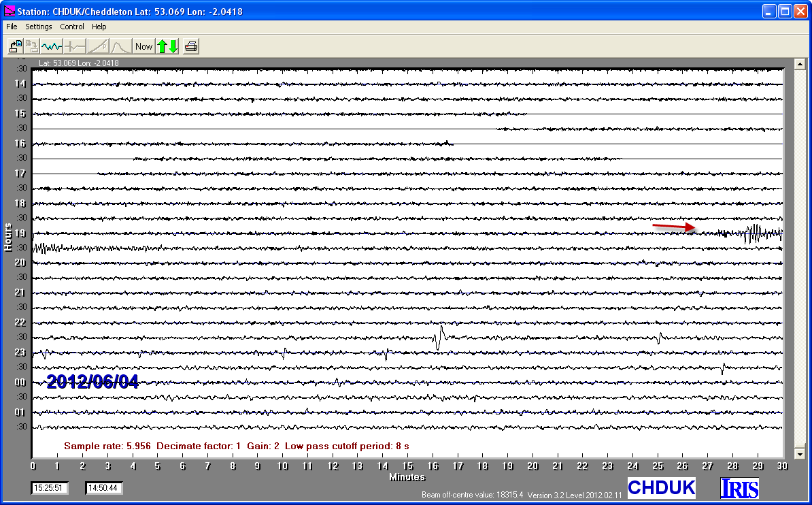This screenshot has height=505, width=812.
Task: Click minute label 10 on axis
Action: tap(282, 466)
